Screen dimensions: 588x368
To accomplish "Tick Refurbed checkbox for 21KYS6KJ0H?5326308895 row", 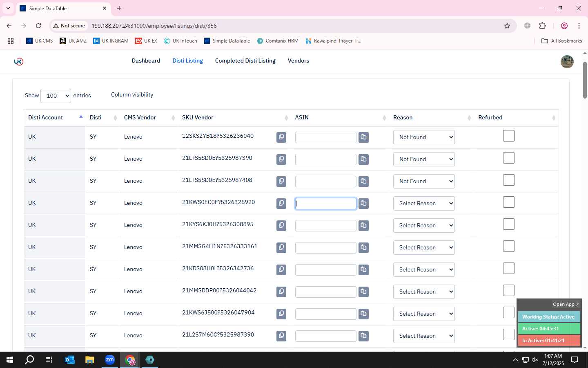I will tap(509, 224).
